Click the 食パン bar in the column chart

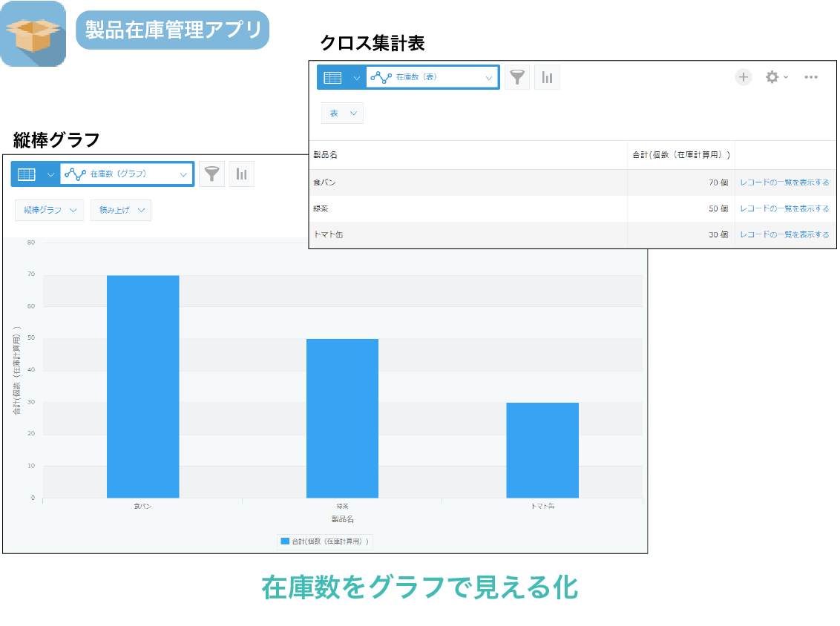142,386
